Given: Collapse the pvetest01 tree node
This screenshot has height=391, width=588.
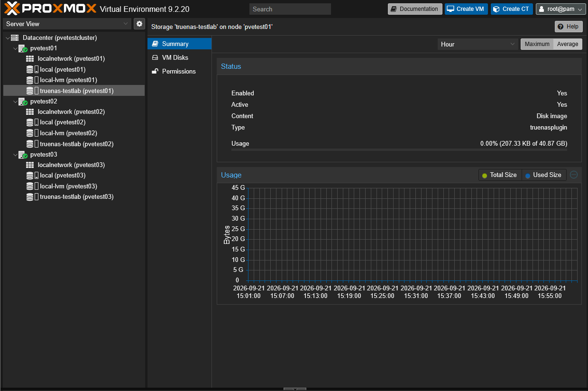Looking at the screenshot, I should [x=15, y=48].
